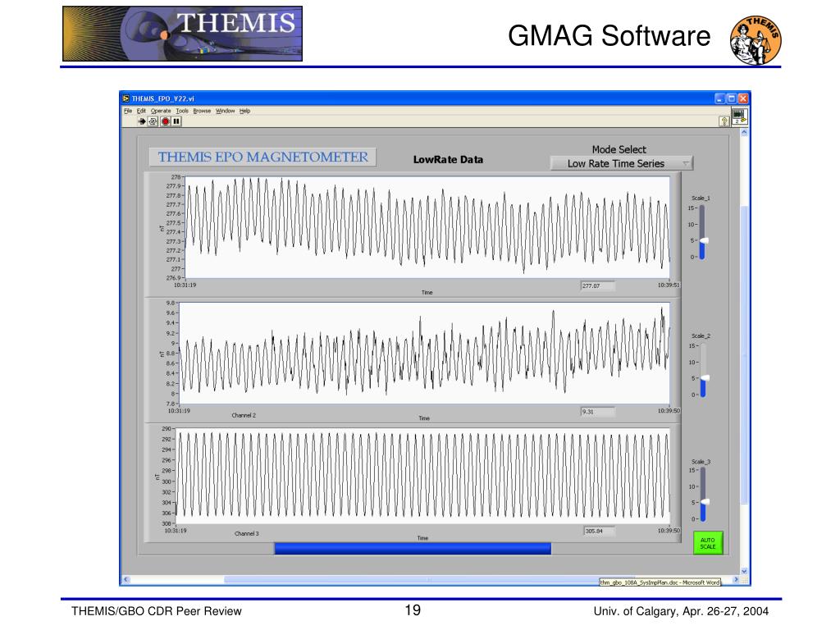840x630 pixels.
Task: Open the Edit menu
Action: 141,111
